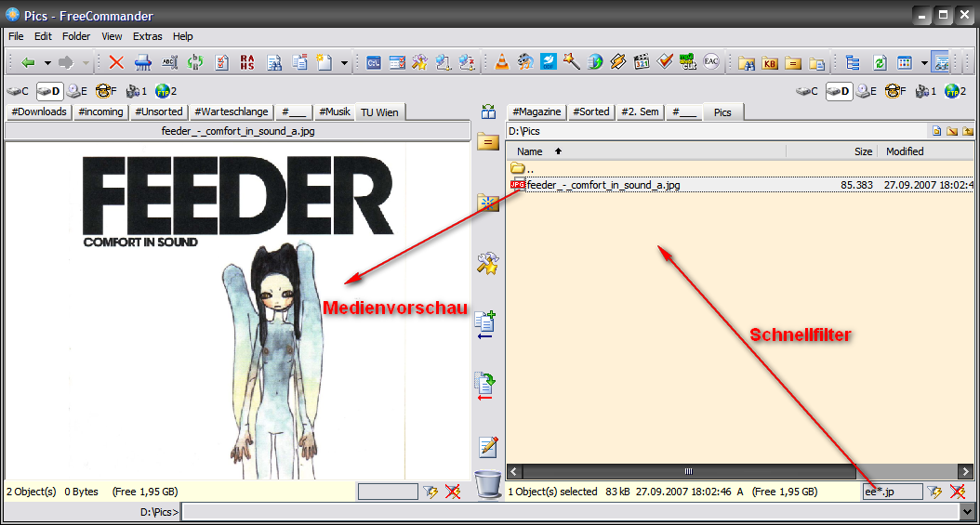Click the recycle bin icon in middle bar
Image resolution: width=980 pixels, height=525 pixels.
point(488,485)
